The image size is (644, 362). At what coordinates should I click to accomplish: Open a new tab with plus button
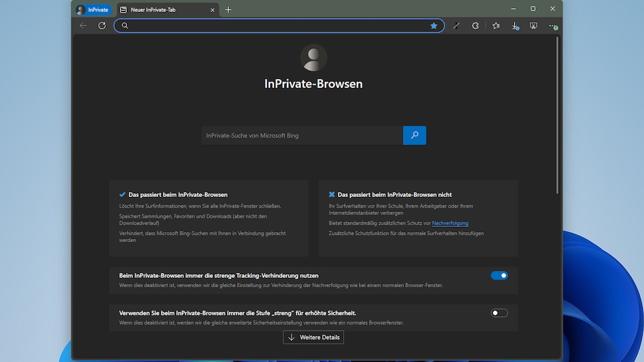(x=228, y=10)
